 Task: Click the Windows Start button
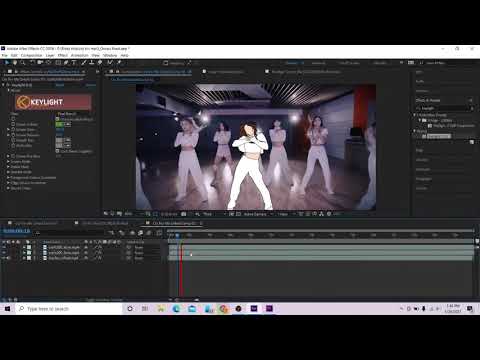coord(7,309)
